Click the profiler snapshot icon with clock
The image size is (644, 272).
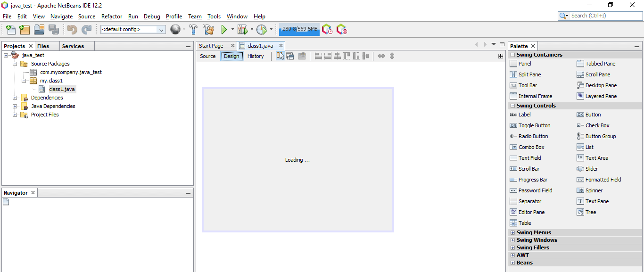point(327,30)
